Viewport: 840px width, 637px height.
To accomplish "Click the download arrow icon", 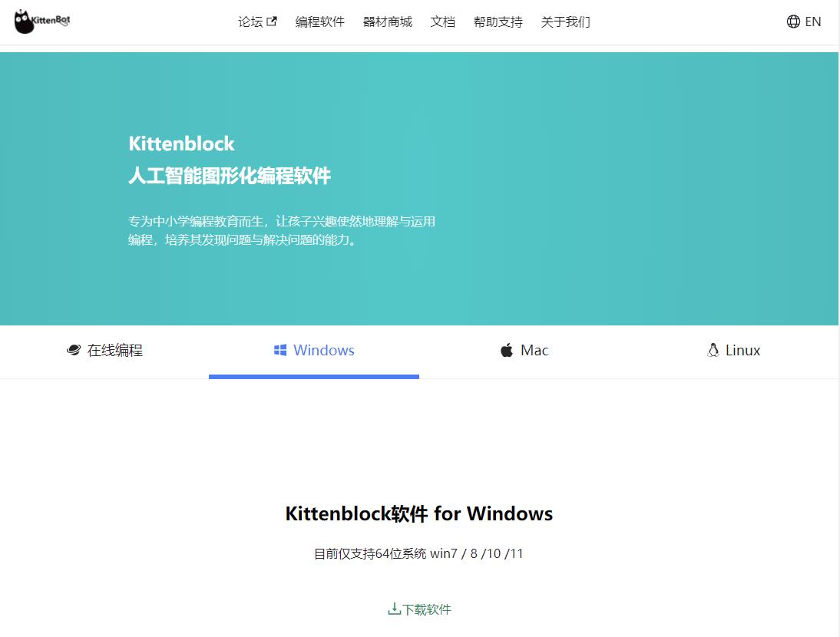I will tap(395, 609).
